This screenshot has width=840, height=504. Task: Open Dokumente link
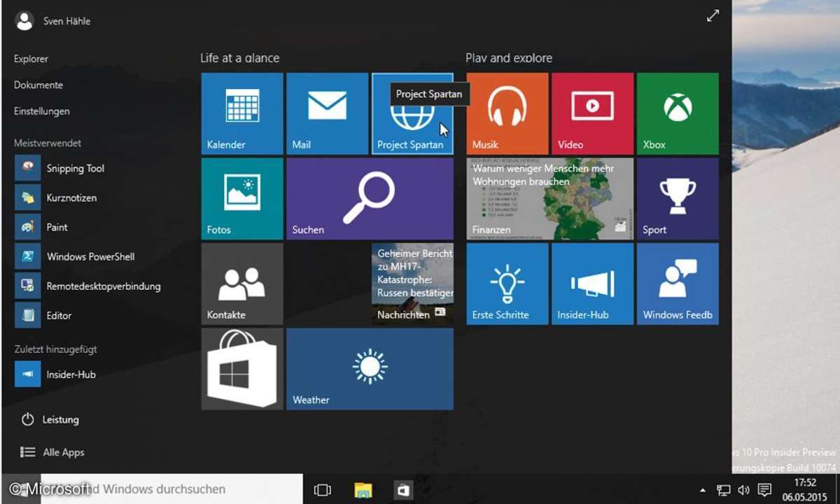[38, 85]
